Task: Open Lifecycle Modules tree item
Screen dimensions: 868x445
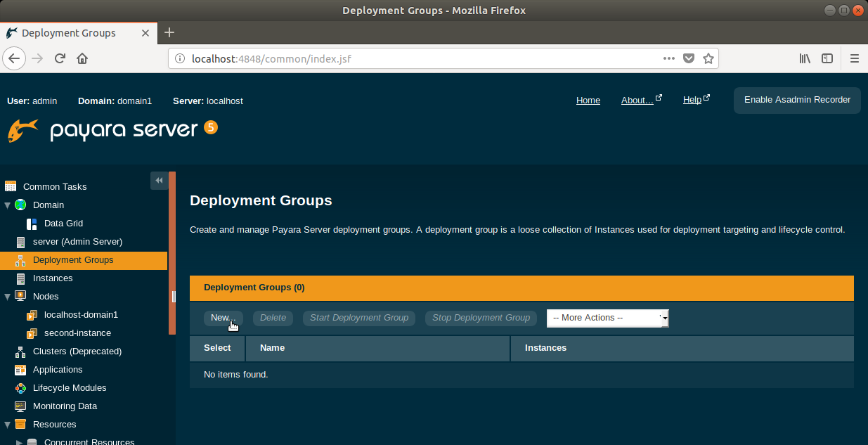Action: [70, 388]
